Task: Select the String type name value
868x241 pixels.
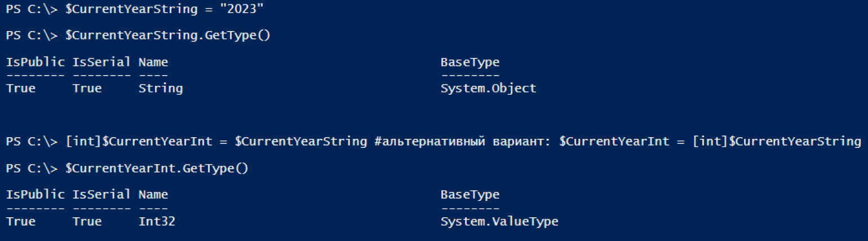Action: pyautogui.click(x=160, y=88)
